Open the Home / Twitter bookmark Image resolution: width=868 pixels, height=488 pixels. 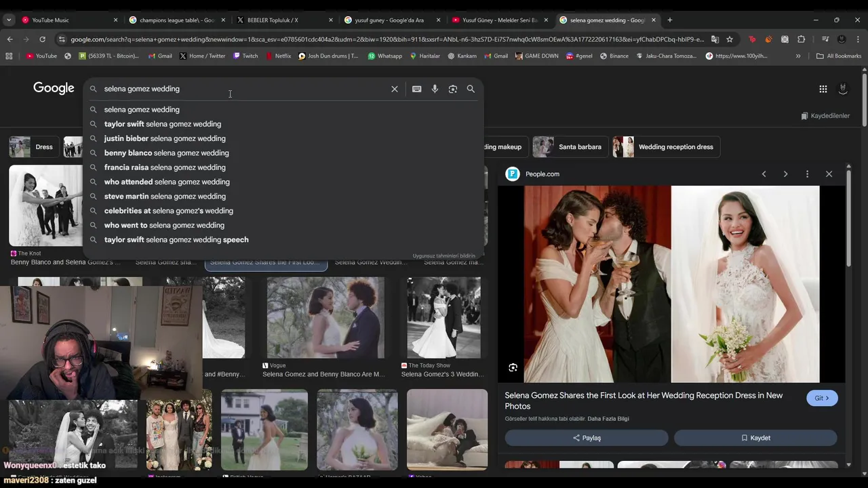pos(202,56)
